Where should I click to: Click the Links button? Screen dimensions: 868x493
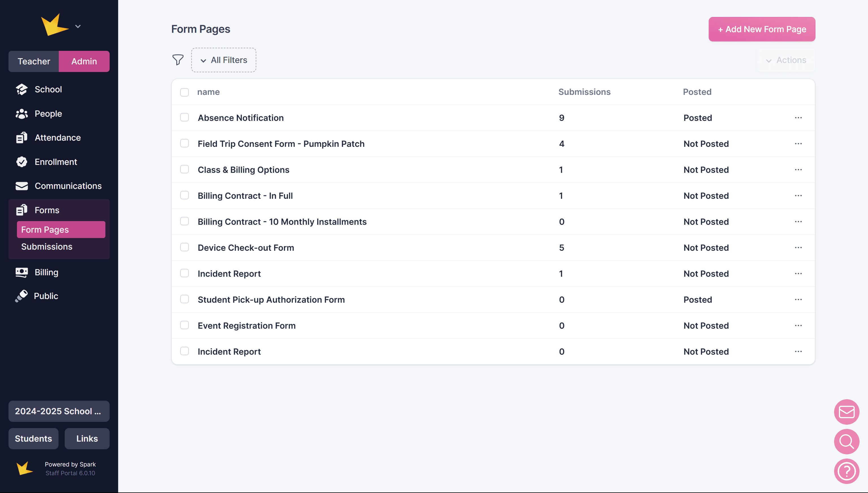point(87,439)
